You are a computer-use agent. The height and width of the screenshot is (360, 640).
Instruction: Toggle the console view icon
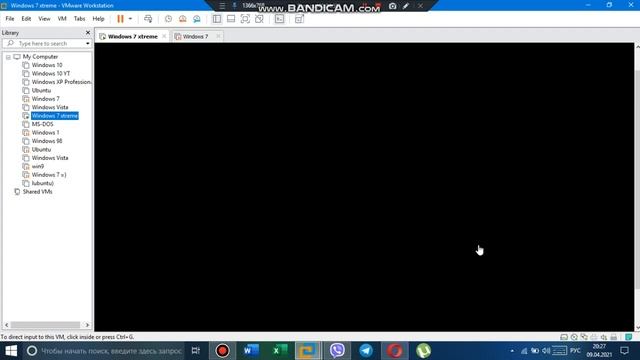(x=279, y=19)
